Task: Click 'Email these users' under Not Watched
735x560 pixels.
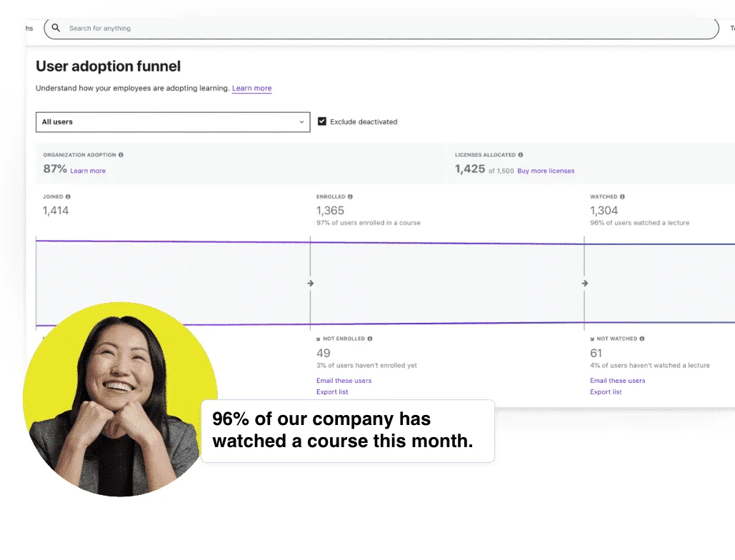Action: 617,381
